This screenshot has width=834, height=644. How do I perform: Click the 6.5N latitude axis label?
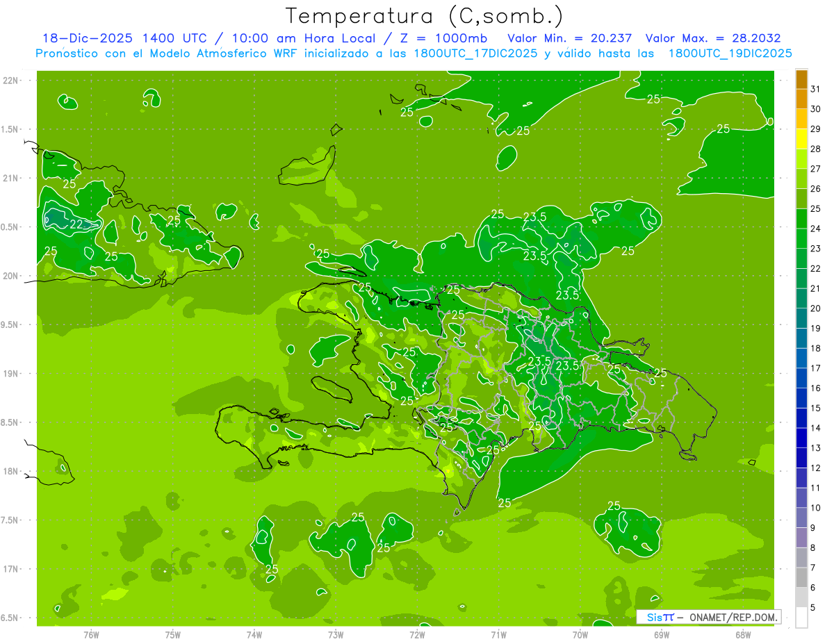(10, 618)
